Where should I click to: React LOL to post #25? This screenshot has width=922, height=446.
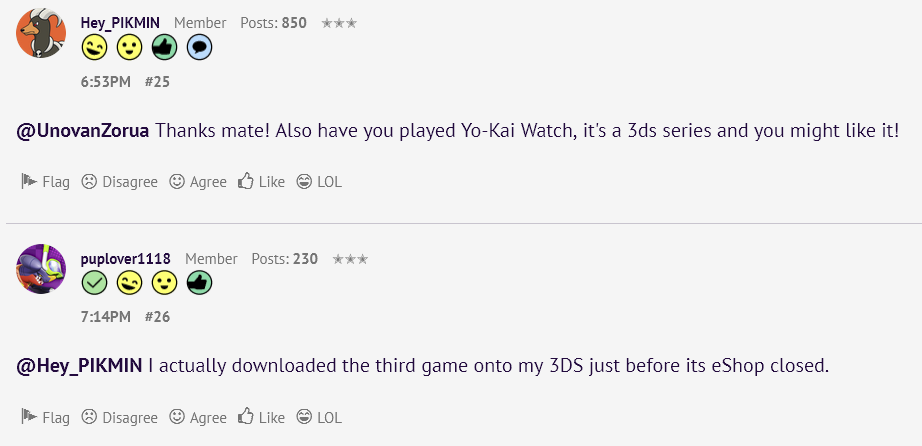tap(320, 182)
